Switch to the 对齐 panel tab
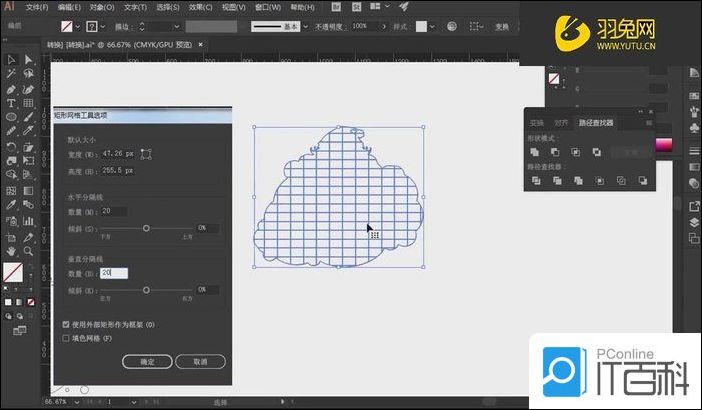Screen dimensions: 702x410 point(562,123)
